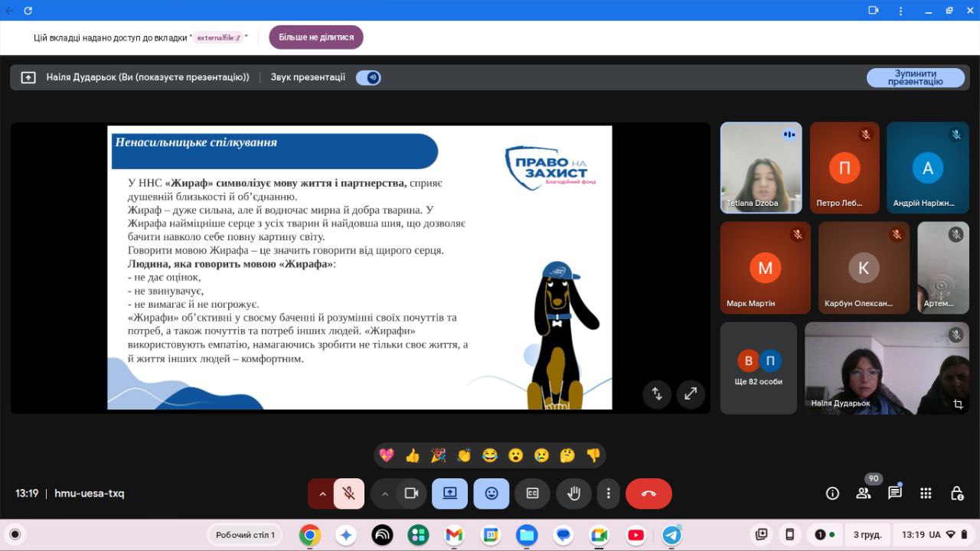The height and width of the screenshot is (551, 980).
Task: Click the 'Більше не ділитися' button
Action: point(316,37)
